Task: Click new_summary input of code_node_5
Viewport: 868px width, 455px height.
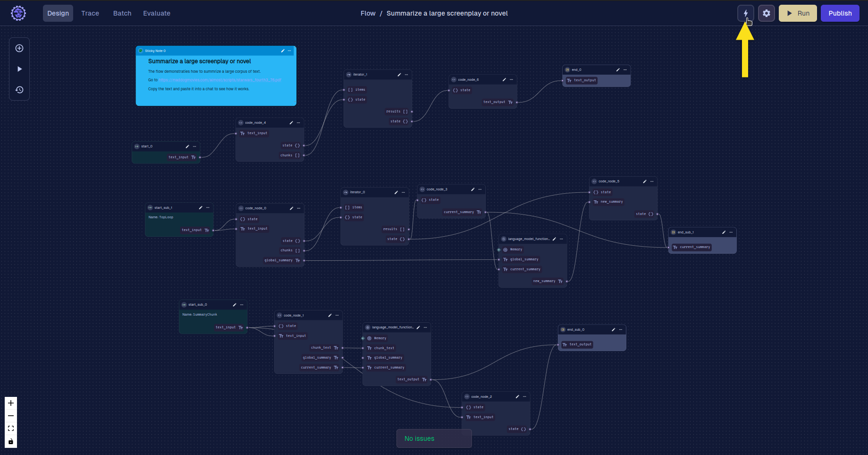Action: [608, 202]
